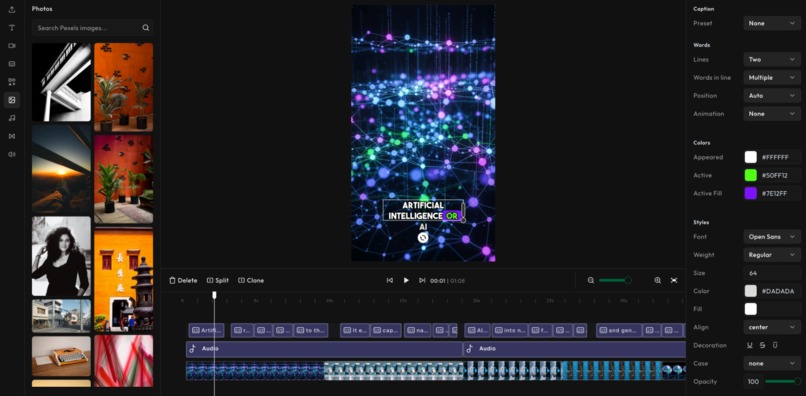Open the Position dropdown set to Auto

point(772,95)
